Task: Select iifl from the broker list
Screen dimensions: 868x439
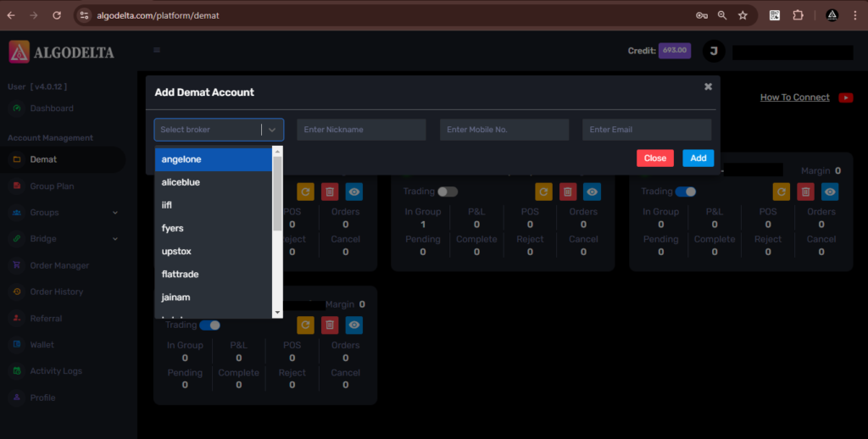Action: point(213,205)
